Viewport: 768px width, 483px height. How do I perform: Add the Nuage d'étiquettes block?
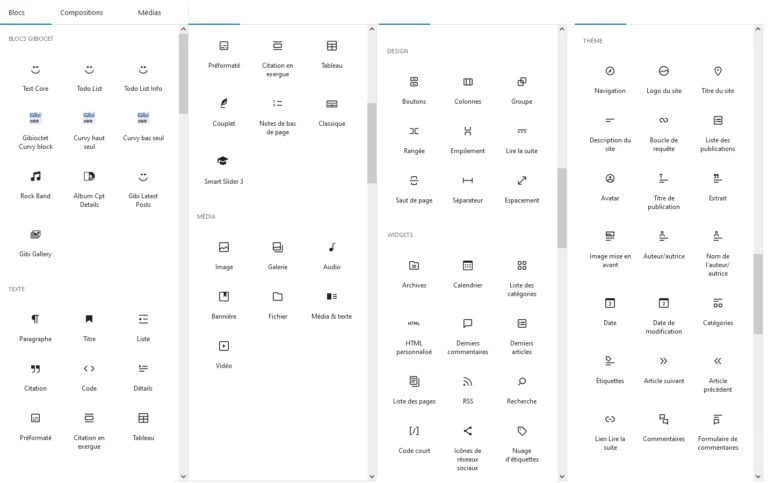pos(522,444)
